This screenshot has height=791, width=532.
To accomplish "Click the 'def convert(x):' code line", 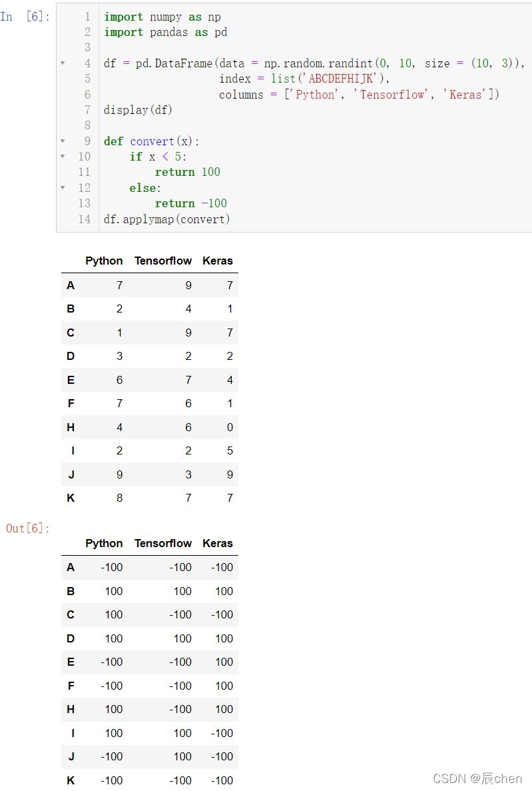I will click(x=151, y=141).
